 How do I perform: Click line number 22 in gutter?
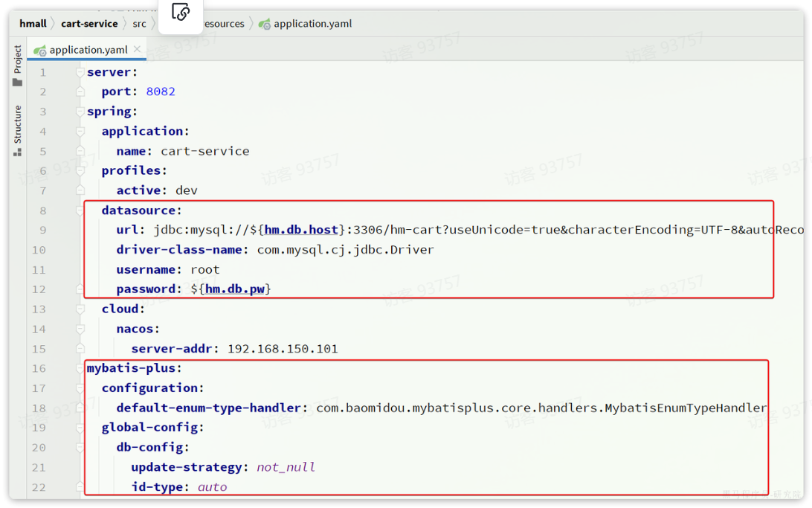point(39,487)
